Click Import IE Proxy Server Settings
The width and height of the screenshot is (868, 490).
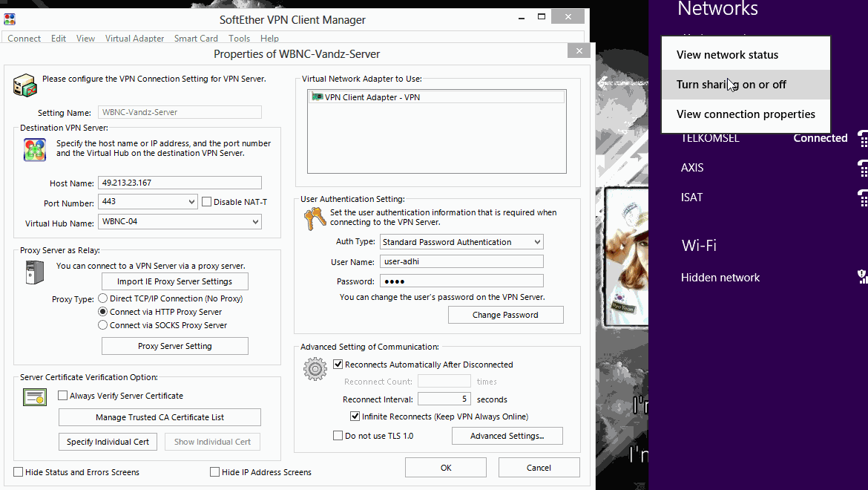coord(175,281)
